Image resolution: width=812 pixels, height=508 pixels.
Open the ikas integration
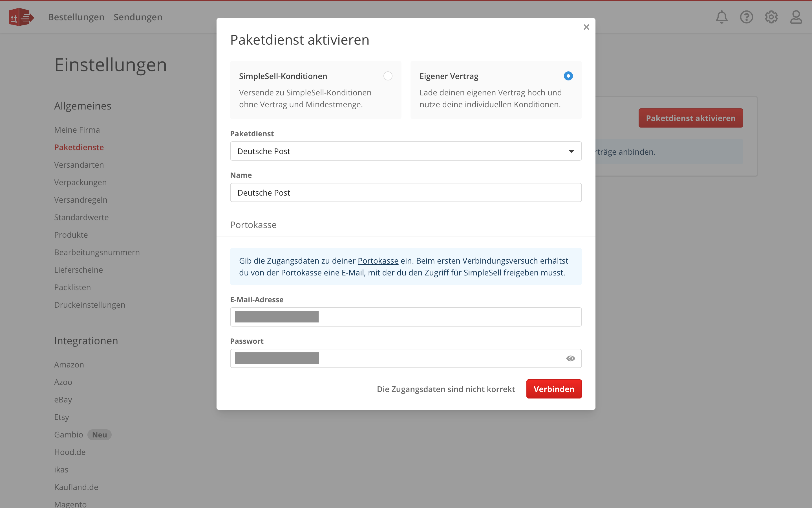pos(61,469)
